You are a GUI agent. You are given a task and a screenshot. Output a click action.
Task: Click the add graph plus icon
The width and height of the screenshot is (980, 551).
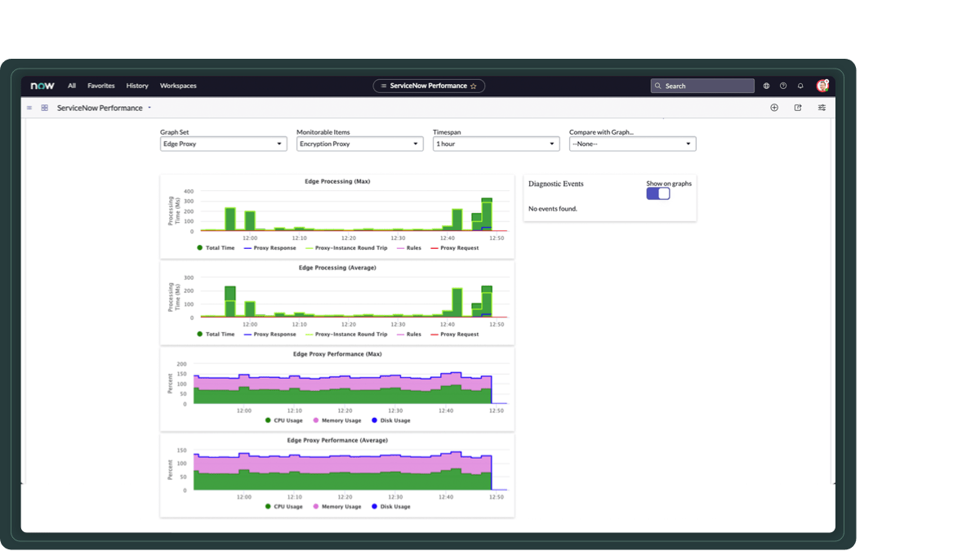(x=773, y=107)
